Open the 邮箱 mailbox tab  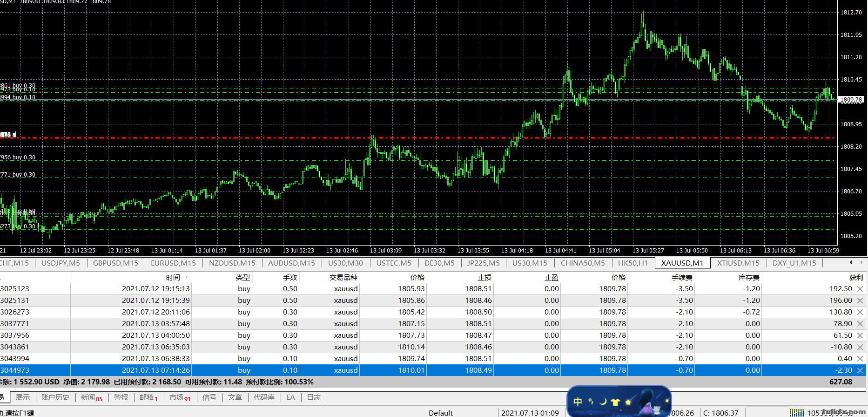tap(148, 398)
